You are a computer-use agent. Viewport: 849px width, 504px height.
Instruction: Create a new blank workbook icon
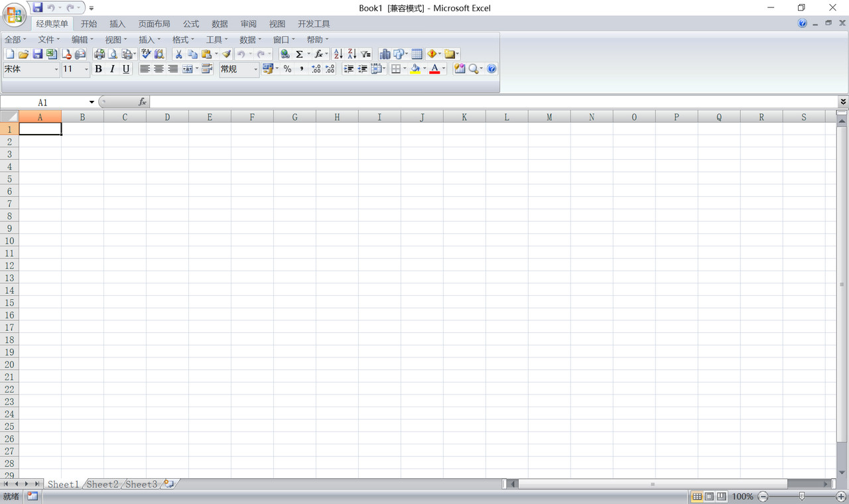coord(10,54)
